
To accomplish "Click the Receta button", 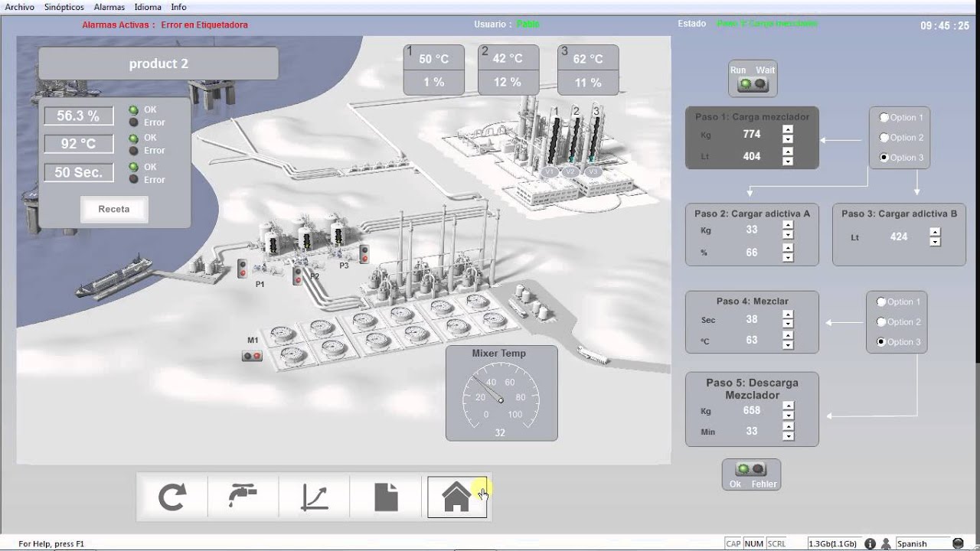I will (114, 209).
